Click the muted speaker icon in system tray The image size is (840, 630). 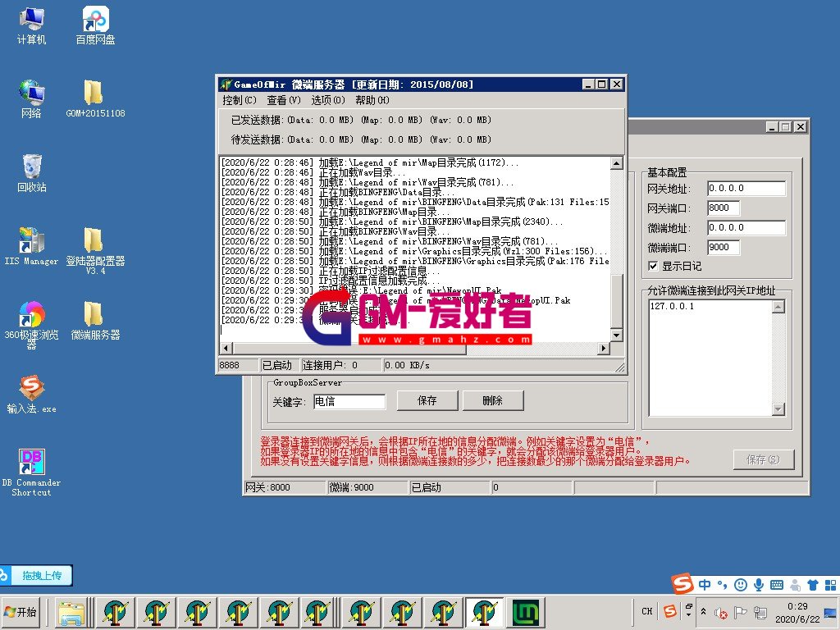coord(721,613)
